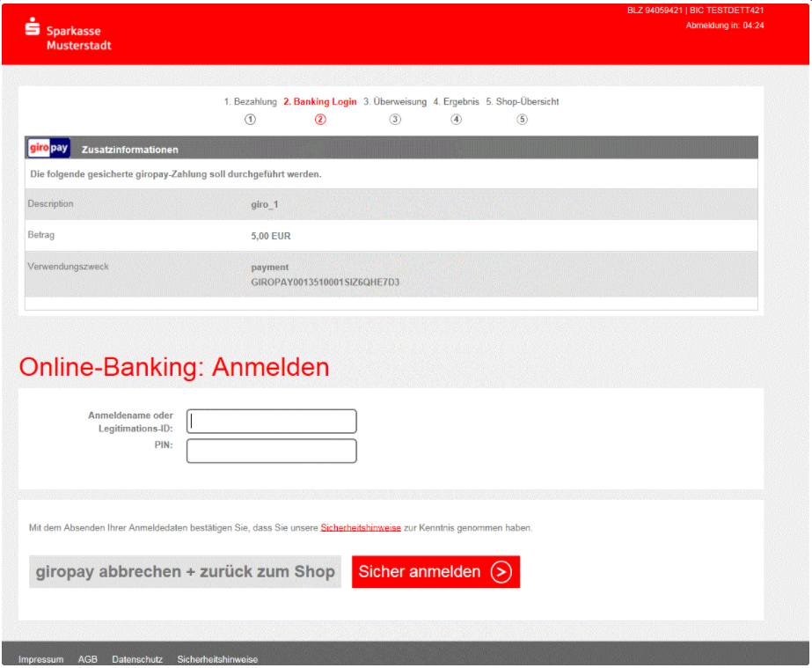Select the 5. Shop-Übersicht step label
Screen dimensions: 812x668
522,101
